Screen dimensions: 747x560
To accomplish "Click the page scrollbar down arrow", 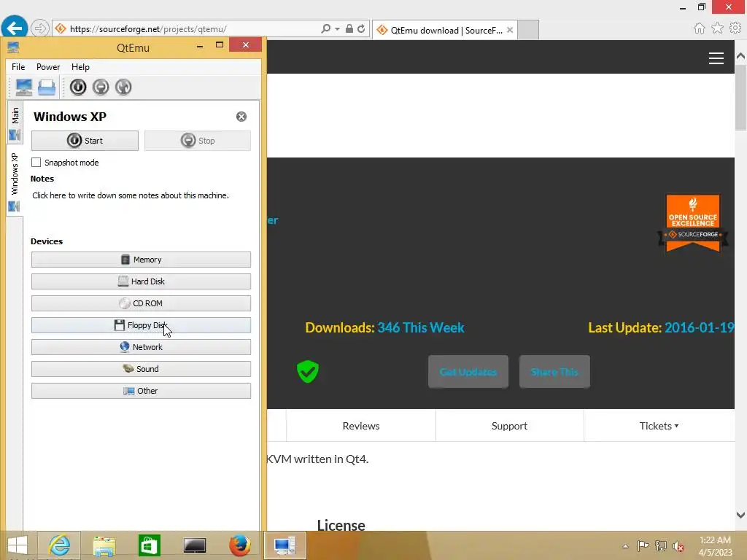I will [741, 515].
